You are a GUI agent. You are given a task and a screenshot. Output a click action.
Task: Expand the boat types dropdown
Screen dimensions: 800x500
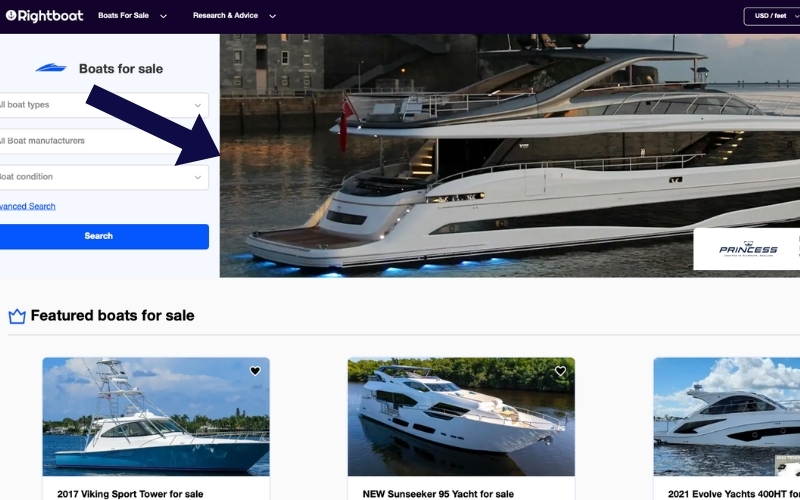click(x=102, y=105)
